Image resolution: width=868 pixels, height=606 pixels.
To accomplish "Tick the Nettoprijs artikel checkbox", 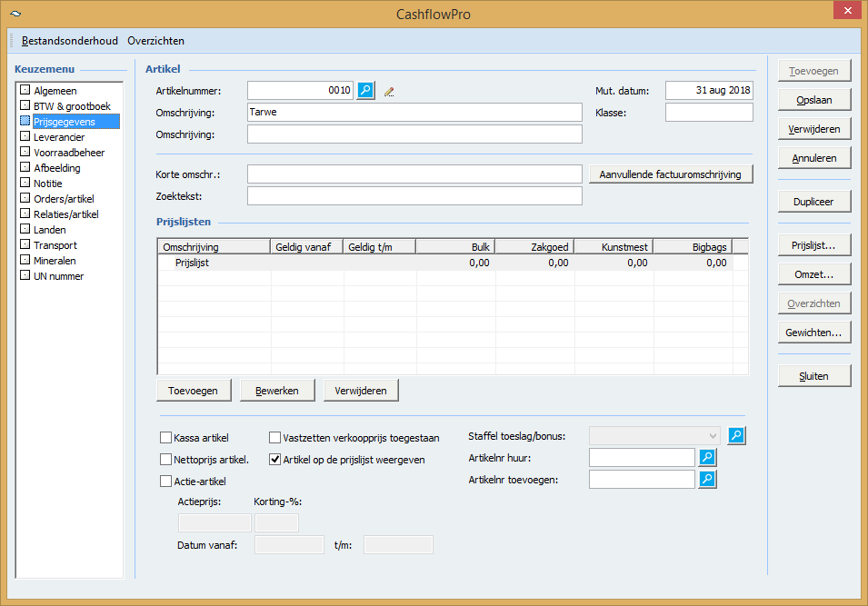I will 165,460.
